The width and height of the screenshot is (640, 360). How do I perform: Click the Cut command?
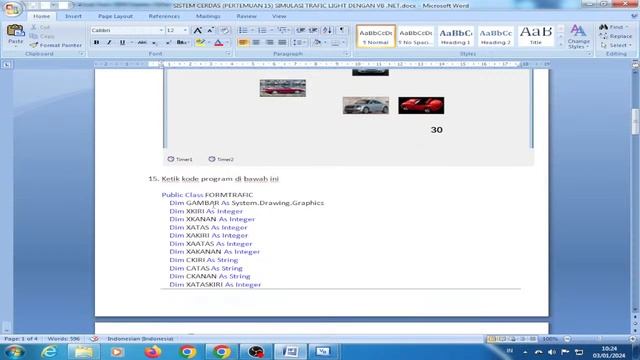[41, 27]
